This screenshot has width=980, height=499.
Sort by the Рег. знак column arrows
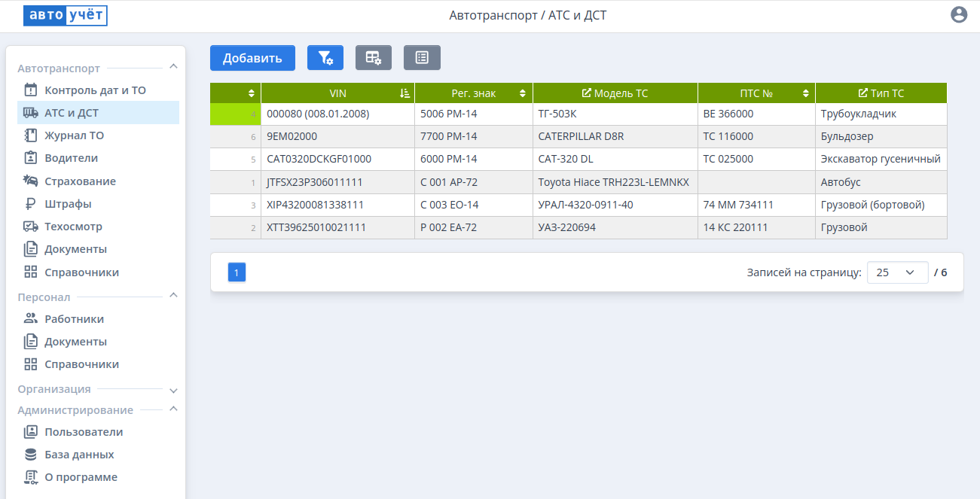[523, 93]
